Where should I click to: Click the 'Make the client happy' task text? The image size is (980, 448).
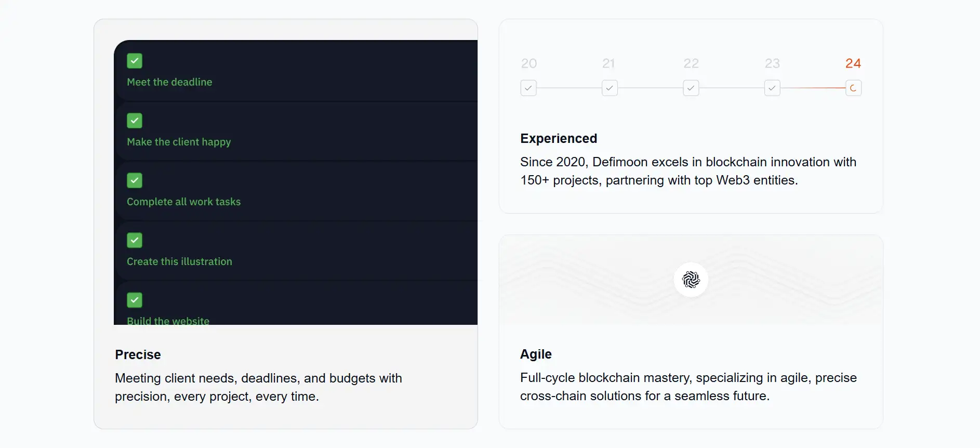coord(179,142)
